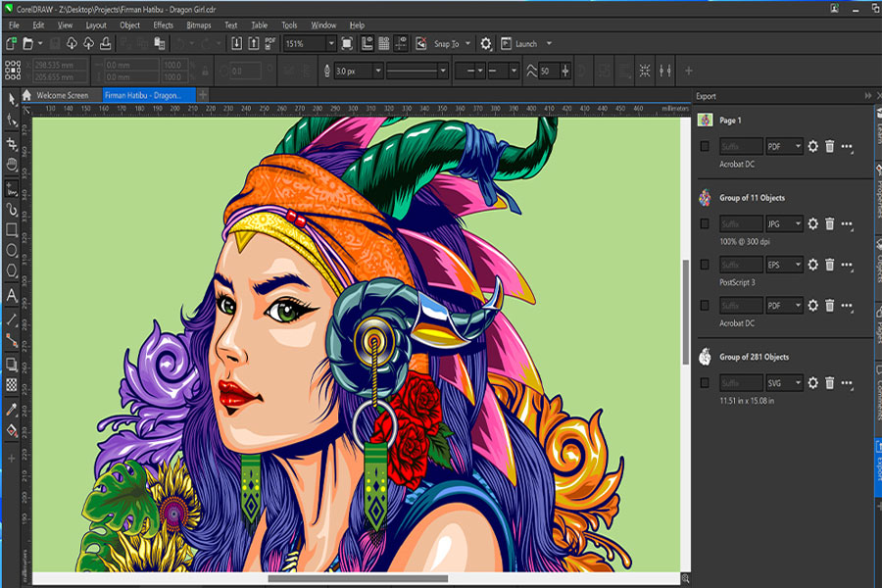Open the File menu
882x588 pixels.
14,25
